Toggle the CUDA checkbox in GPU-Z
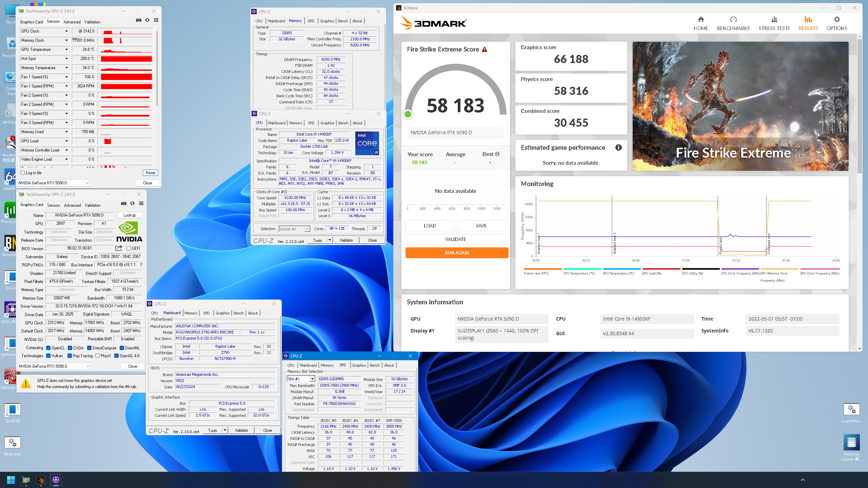 pos(70,348)
